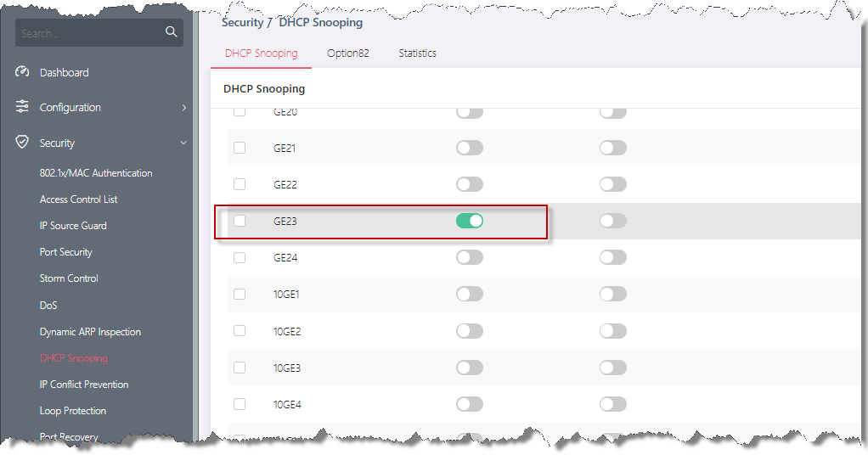Enable the first toggle for GE21
868x455 pixels.
click(469, 148)
